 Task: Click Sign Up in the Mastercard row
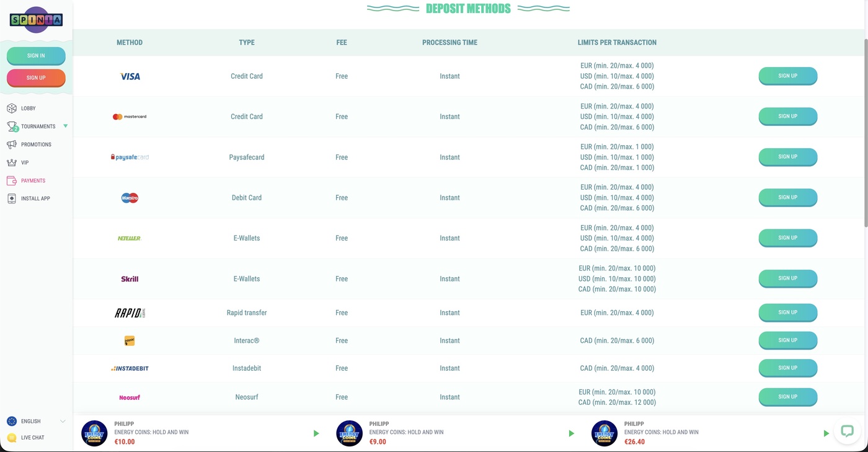coord(788,117)
